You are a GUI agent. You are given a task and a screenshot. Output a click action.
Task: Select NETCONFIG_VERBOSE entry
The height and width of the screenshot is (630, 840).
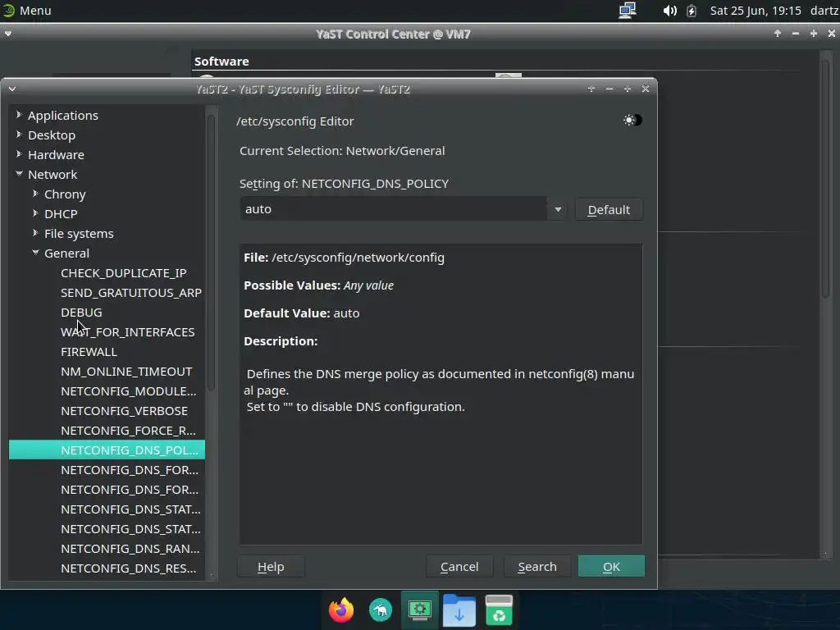point(125,411)
